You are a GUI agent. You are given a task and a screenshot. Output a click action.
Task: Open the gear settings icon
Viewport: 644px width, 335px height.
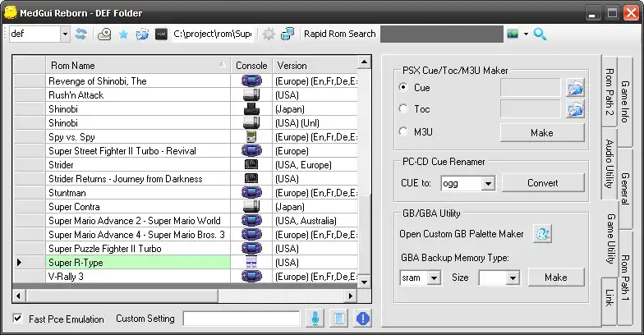click(x=268, y=34)
